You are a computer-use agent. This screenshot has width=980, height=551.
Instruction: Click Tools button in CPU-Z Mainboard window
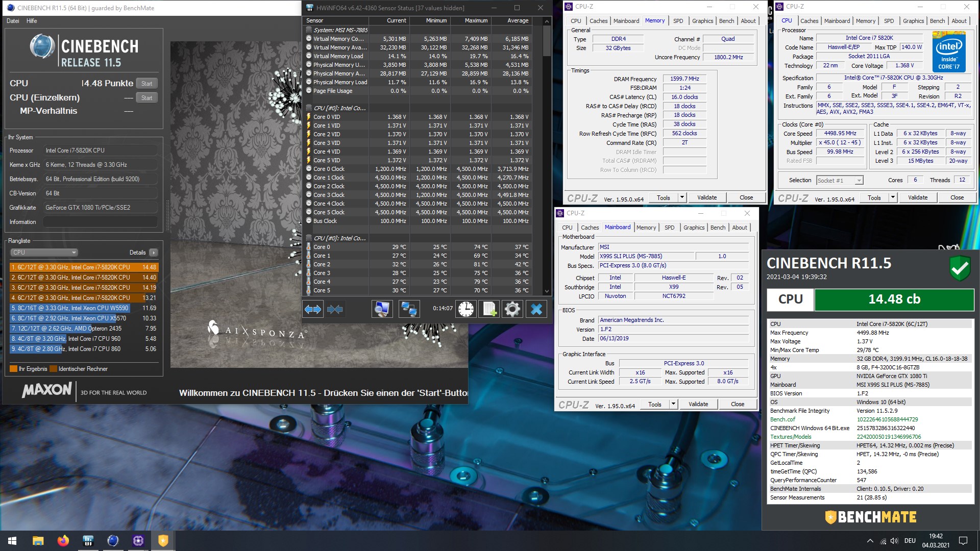click(x=654, y=404)
